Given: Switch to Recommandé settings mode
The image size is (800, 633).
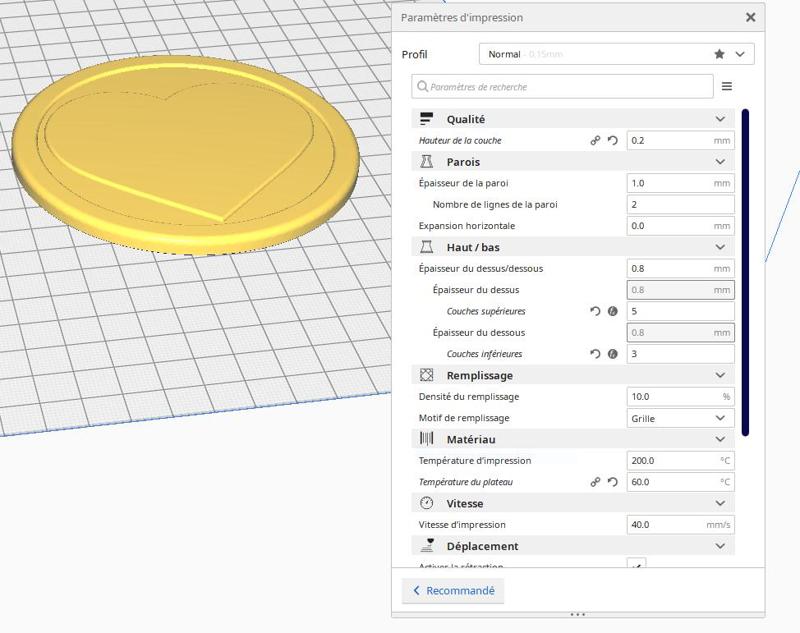Looking at the screenshot, I should 453,591.
